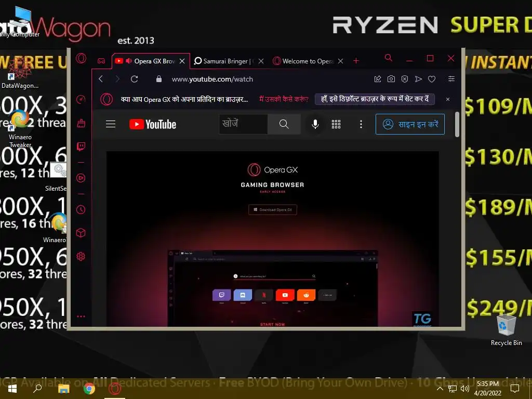Viewport: 532px width, 399px height.
Task: Open Google Chrome from taskbar
Action: pos(89,389)
